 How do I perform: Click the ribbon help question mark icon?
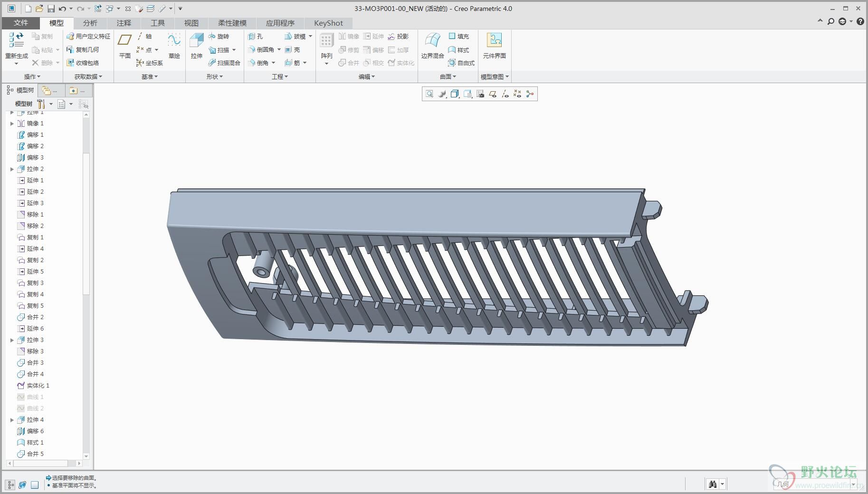860,21
